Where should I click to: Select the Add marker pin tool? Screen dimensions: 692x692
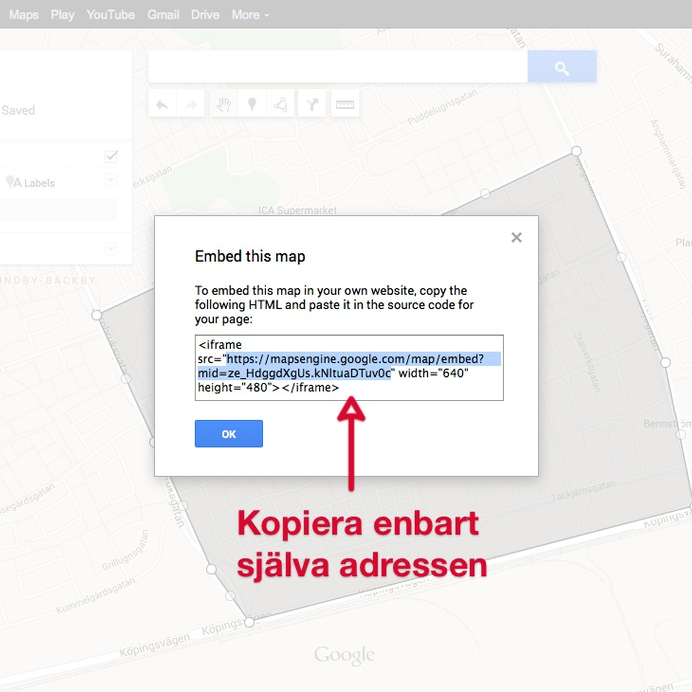252,104
